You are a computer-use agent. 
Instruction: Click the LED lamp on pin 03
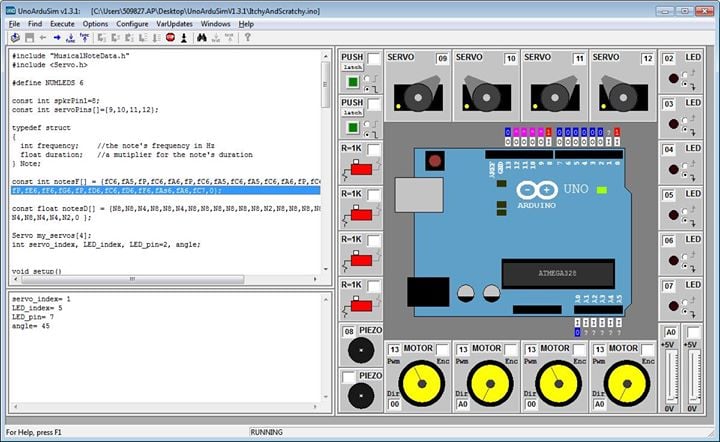tap(673, 124)
